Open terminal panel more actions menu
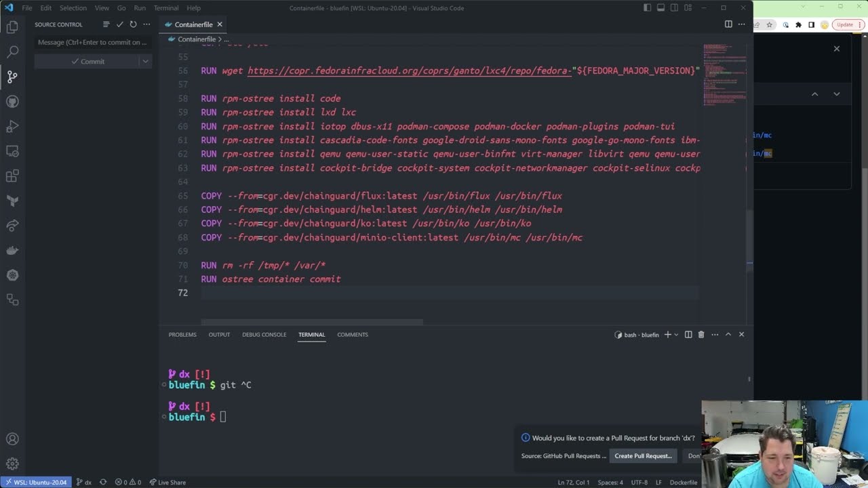Viewport: 868px width, 488px height. pos(715,334)
